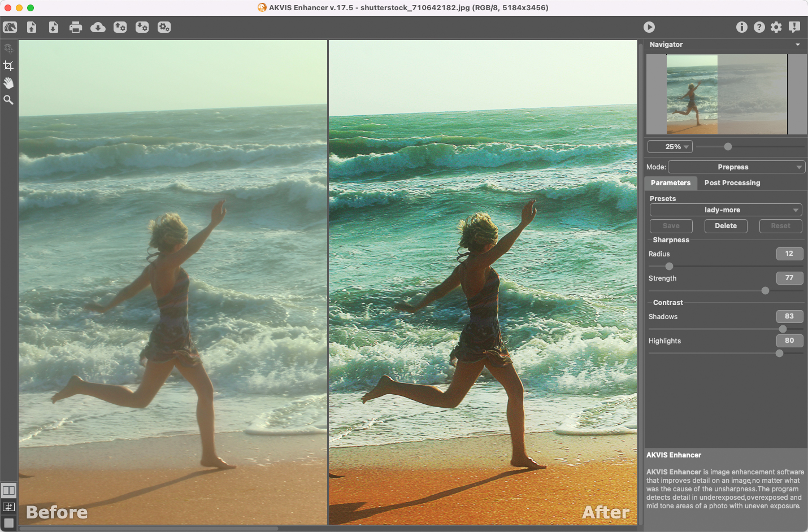Select the Crop tool

(8, 66)
